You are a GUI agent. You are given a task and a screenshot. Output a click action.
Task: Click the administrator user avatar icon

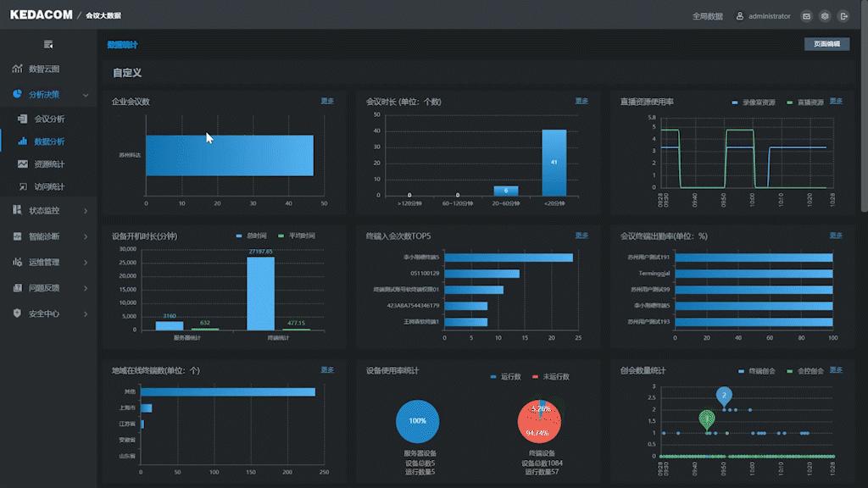(x=739, y=16)
